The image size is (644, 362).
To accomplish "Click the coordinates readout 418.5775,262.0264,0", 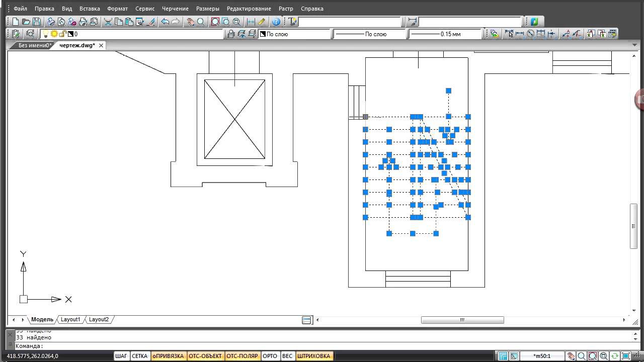I will [32, 356].
